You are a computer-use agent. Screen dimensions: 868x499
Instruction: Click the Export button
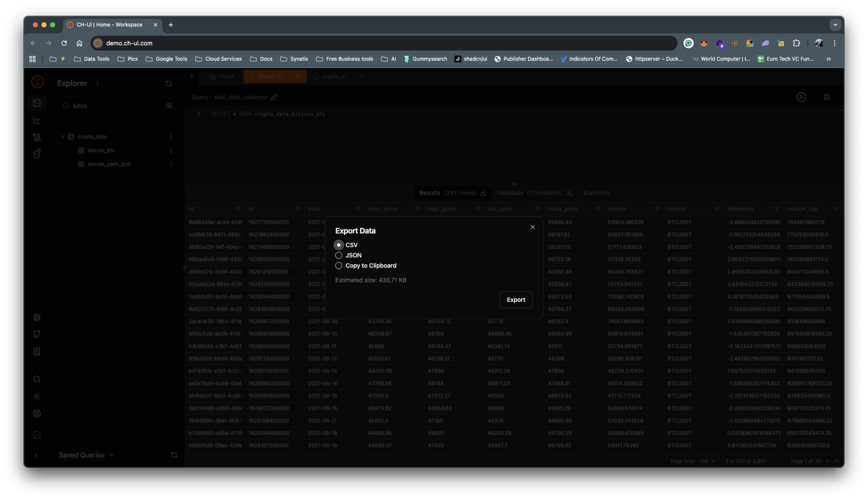click(x=516, y=300)
